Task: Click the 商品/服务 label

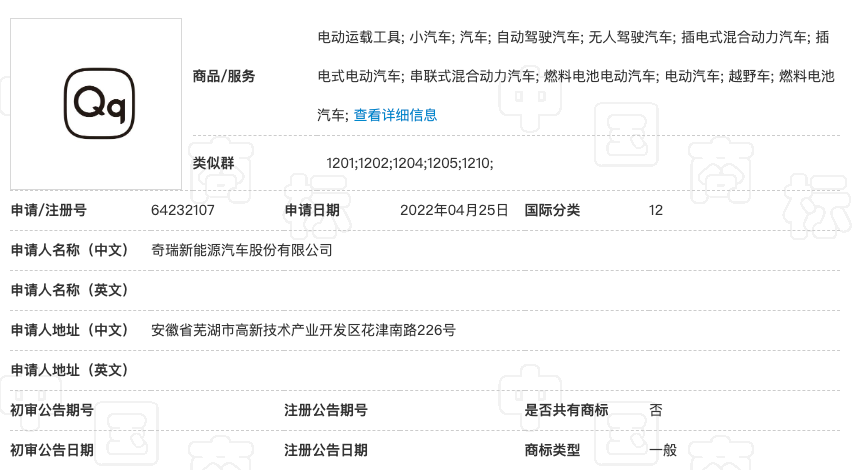Action: pos(224,76)
